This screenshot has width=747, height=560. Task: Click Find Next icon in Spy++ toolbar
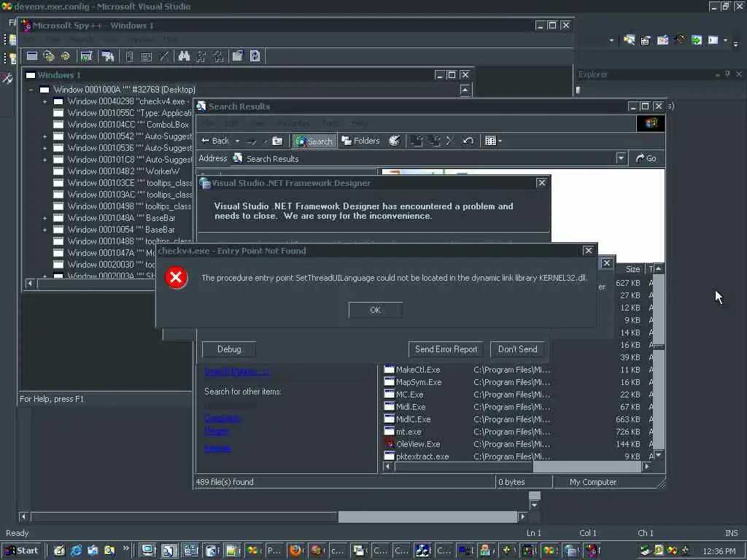tap(201, 56)
